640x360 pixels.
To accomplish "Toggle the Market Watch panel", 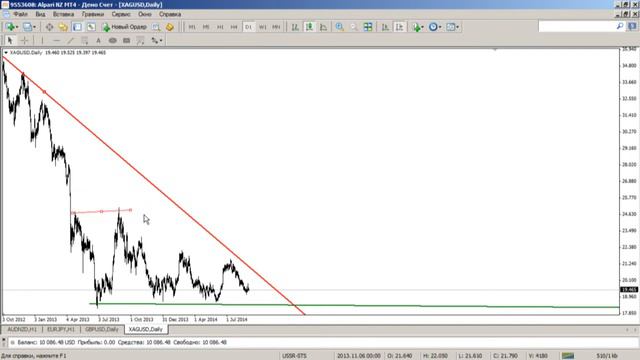I will (49, 27).
